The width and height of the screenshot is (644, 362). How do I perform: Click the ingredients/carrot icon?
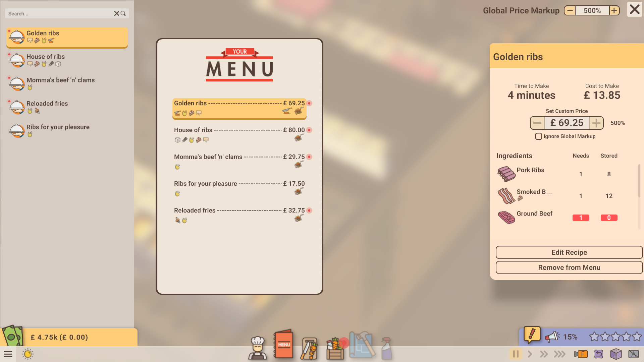(310, 345)
